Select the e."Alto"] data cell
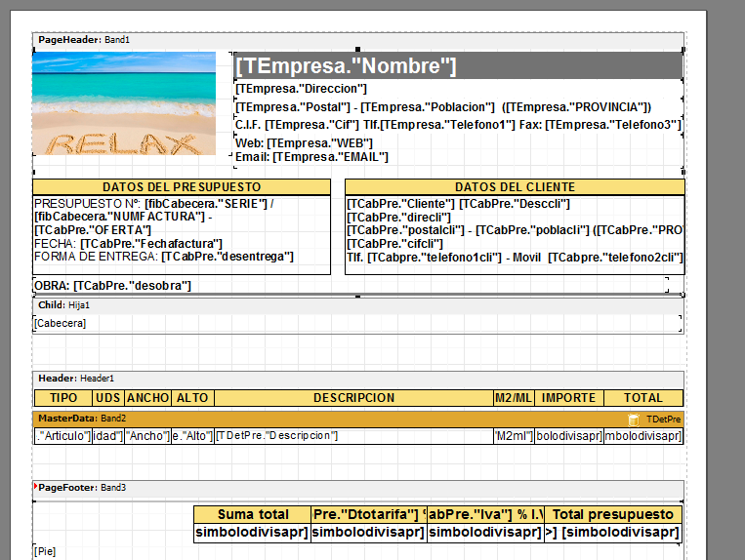 pos(192,436)
